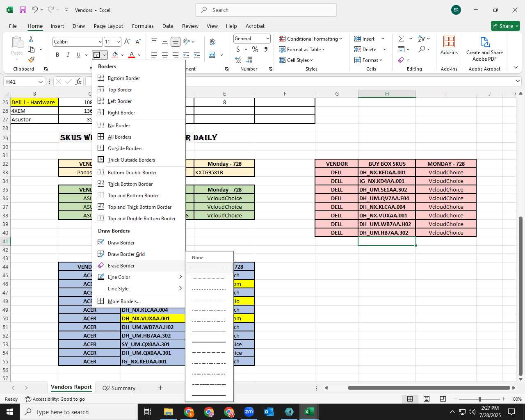This screenshot has width=525, height=420.
Task: Click Page Break Preview icon in status bar
Action: (443, 399)
